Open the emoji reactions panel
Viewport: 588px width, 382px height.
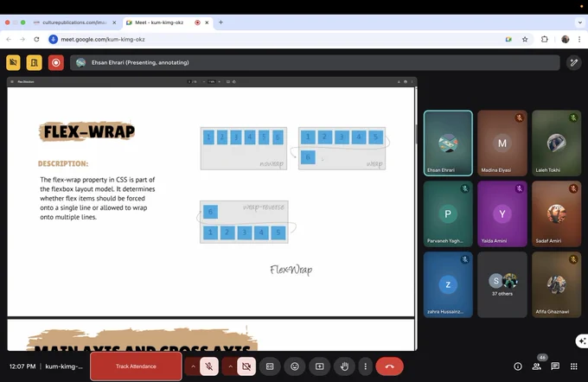point(295,366)
